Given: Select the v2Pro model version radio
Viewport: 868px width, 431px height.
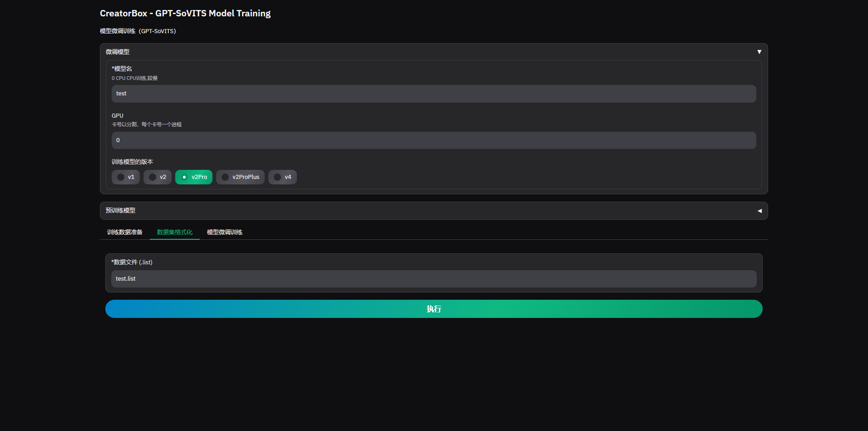Looking at the screenshot, I should (194, 177).
